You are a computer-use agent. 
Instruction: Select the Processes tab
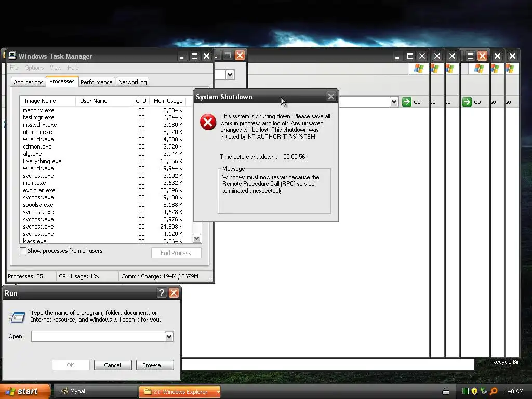(x=62, y=81)
